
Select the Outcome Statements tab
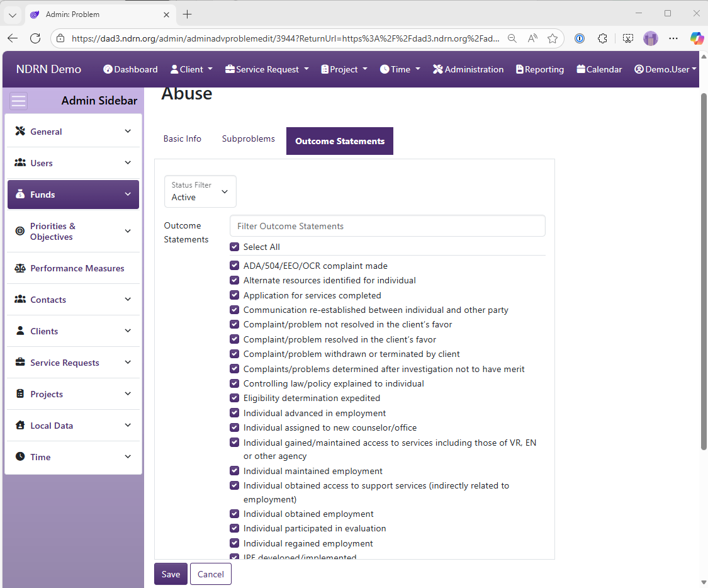[x=340, y=141]
